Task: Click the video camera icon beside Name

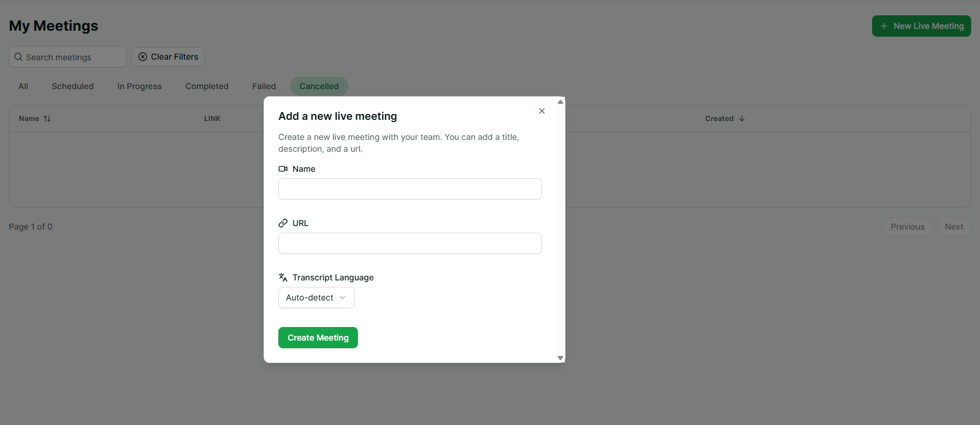Action: 283,169
